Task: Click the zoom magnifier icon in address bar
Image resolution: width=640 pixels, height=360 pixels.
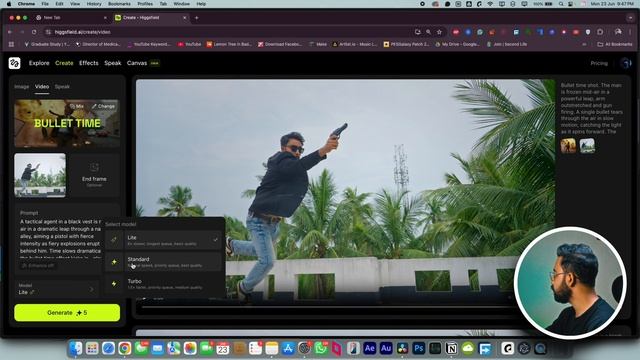Action: (x=428, y=32)
